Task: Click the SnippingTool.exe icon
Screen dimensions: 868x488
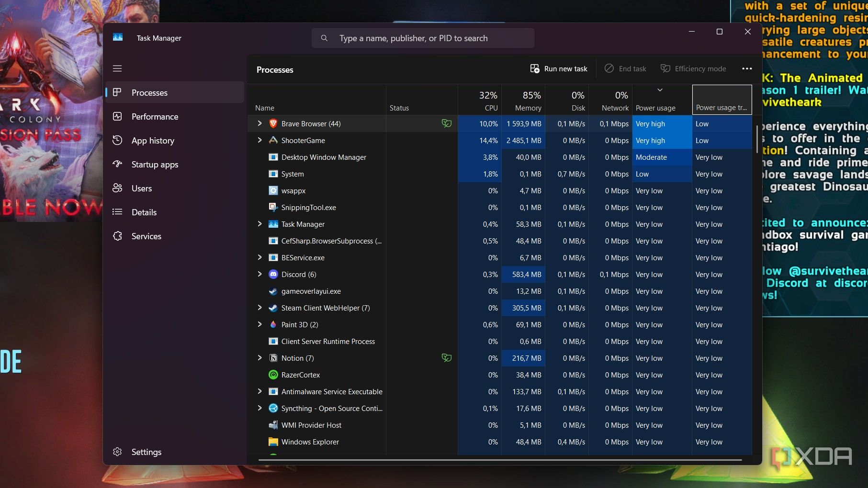Action: (273, 207)
